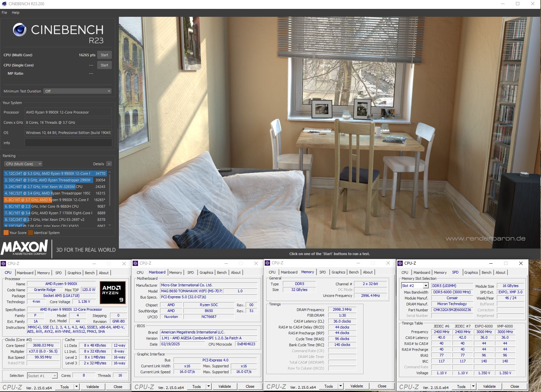
Task: Maximize the Cinebench window
Action: 518,4
